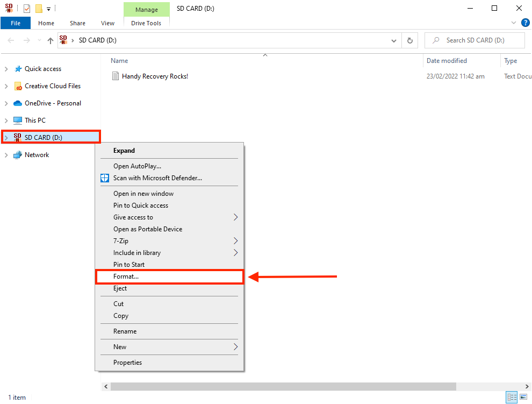Select SD CARD (D:) in navigation pane

pyautogui.click(x=43, y=137)
